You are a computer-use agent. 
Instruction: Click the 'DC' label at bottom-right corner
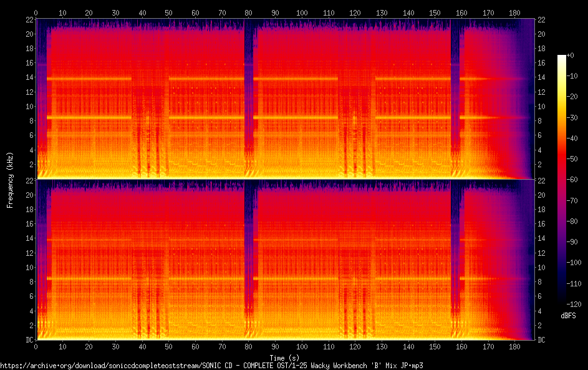(542, 340)
